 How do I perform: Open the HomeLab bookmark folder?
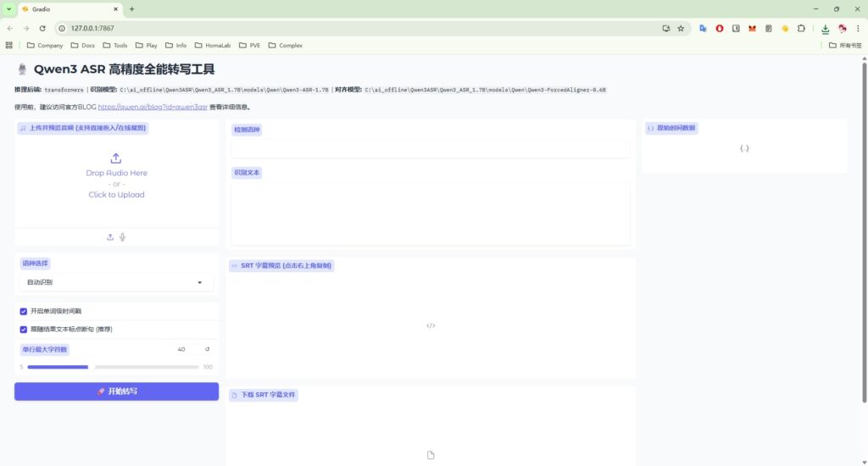coord(213,46)
